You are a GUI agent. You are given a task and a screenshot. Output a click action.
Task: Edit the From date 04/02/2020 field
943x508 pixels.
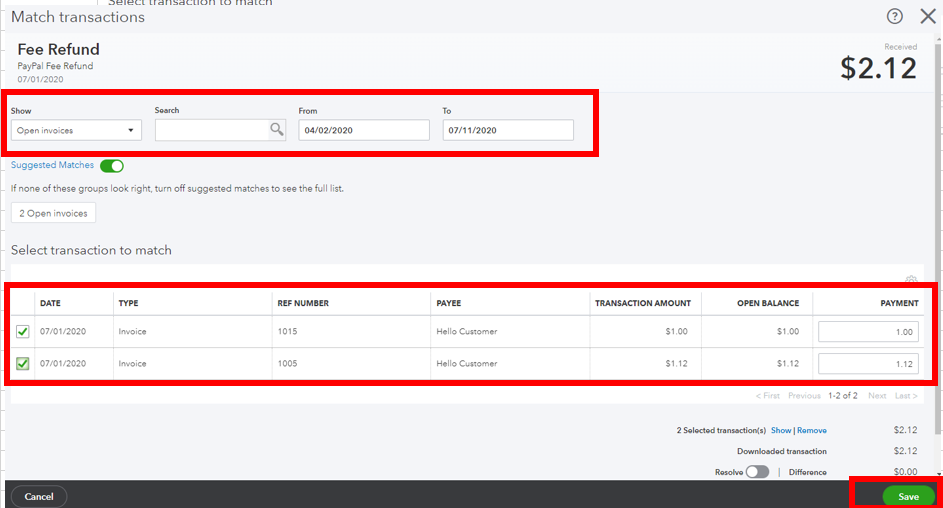(x=364, y=130)
